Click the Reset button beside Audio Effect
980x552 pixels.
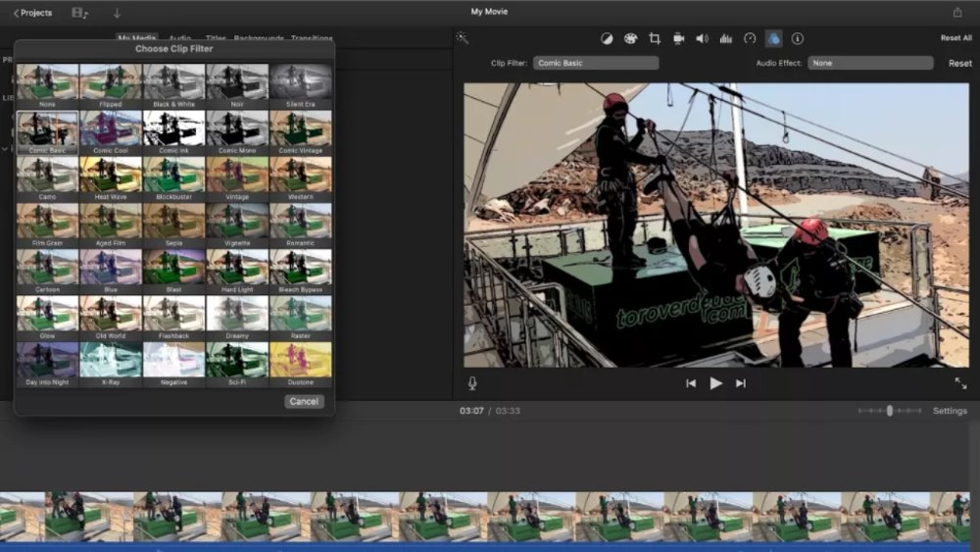[960, 63]
